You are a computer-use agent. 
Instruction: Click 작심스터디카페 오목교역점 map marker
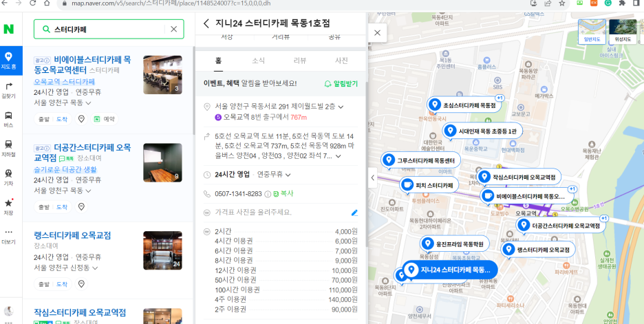519,177
